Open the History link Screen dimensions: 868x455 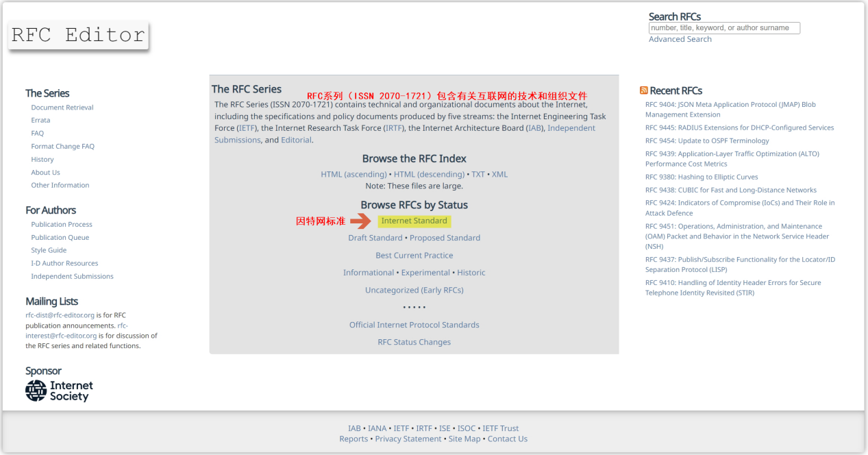tap(42, 160)
